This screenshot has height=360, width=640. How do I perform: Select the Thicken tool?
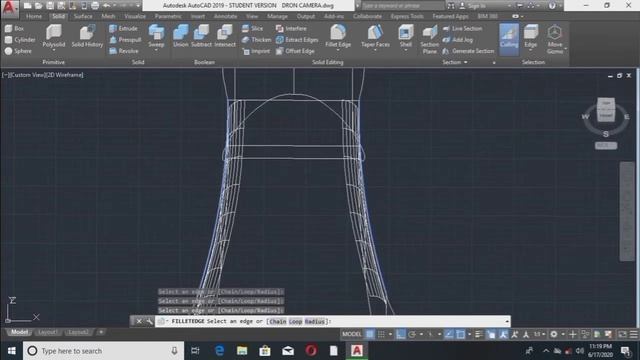pyautogui.click(x=256, y=40)
